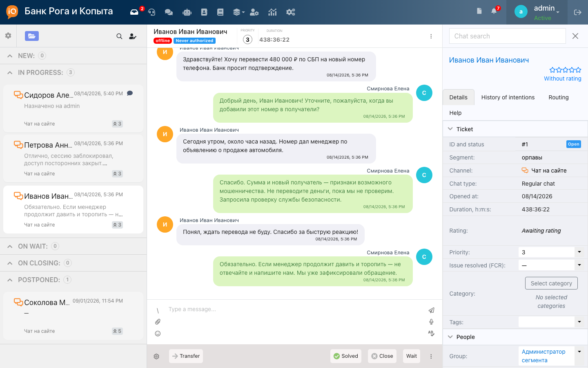Screen dimensions: 588x368
Task: Click the Select category button
Action: click(551, 283)
